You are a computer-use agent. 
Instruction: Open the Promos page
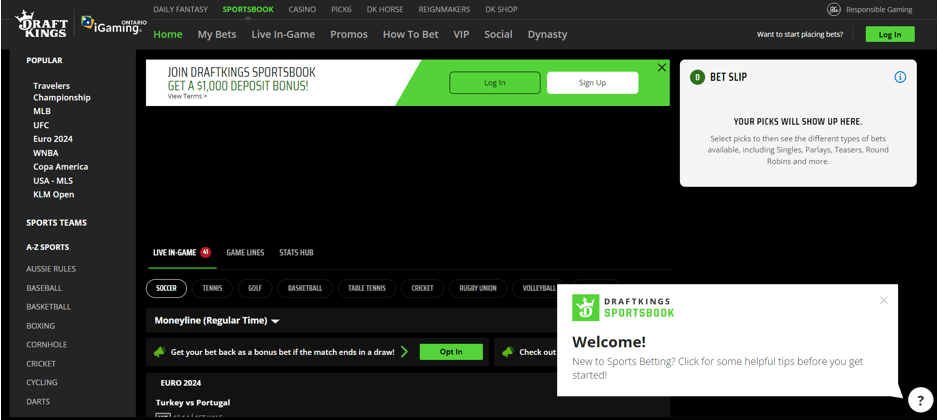349,34
